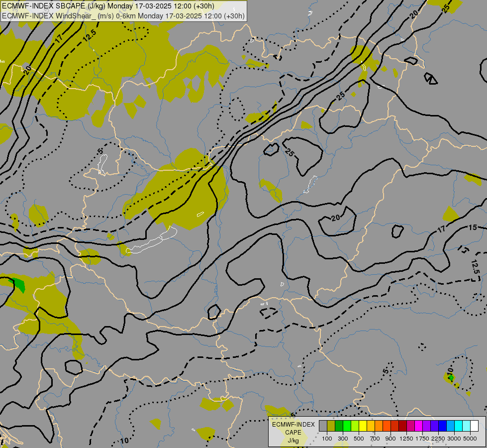Viewport: 487px width, 448px height.
Task: Click the ECMWF-INDEX text inside the legend box
Action: [x=293, y=425]
